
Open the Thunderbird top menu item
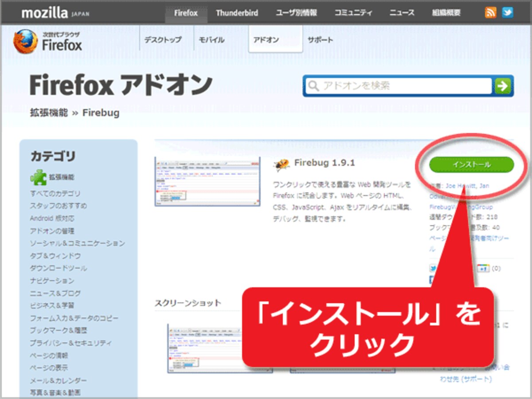237,13
